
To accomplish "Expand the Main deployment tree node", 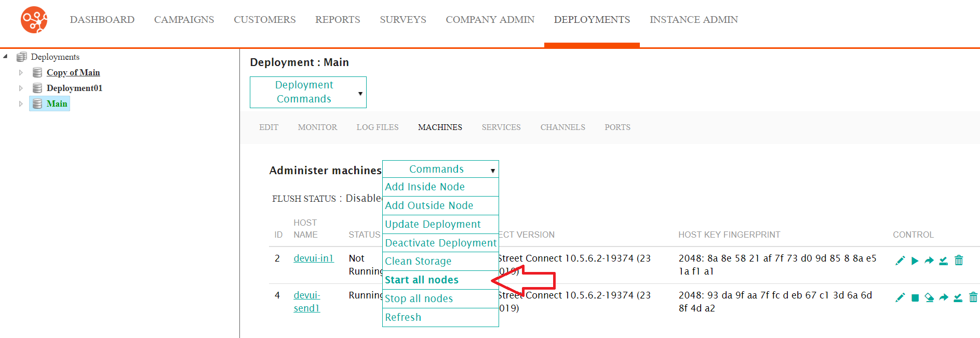I will click(21, 103).
